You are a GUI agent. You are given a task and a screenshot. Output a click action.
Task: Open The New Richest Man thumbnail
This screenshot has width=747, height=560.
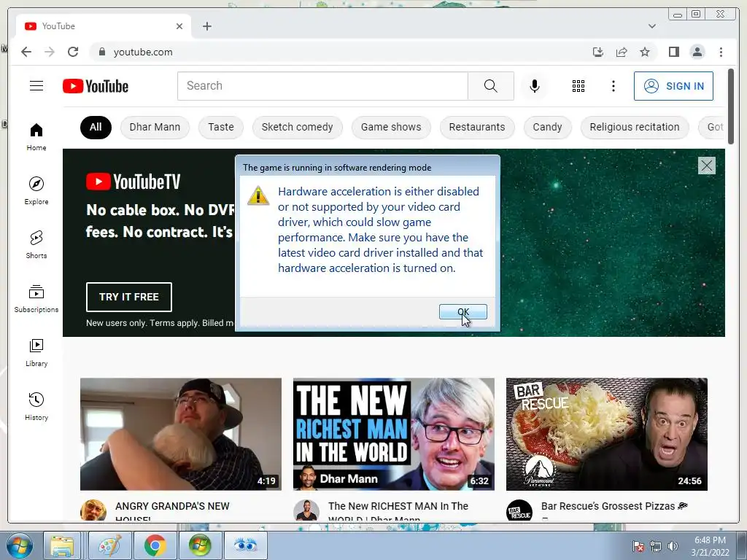(393, 434)
